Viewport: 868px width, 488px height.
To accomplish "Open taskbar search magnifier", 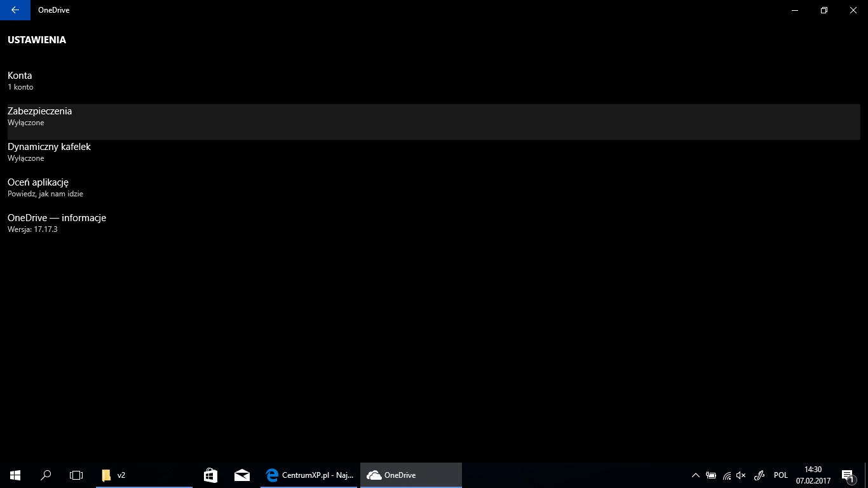I will [x=46, y=475].
